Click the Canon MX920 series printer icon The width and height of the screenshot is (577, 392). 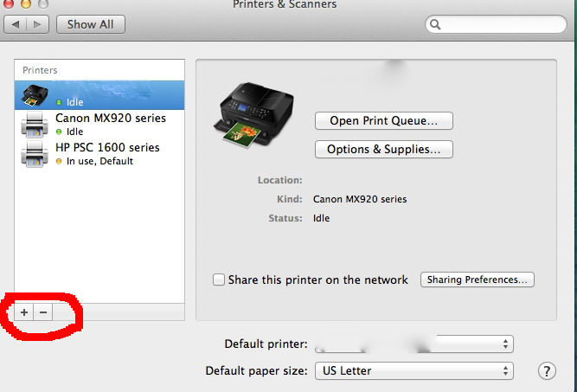34,125
